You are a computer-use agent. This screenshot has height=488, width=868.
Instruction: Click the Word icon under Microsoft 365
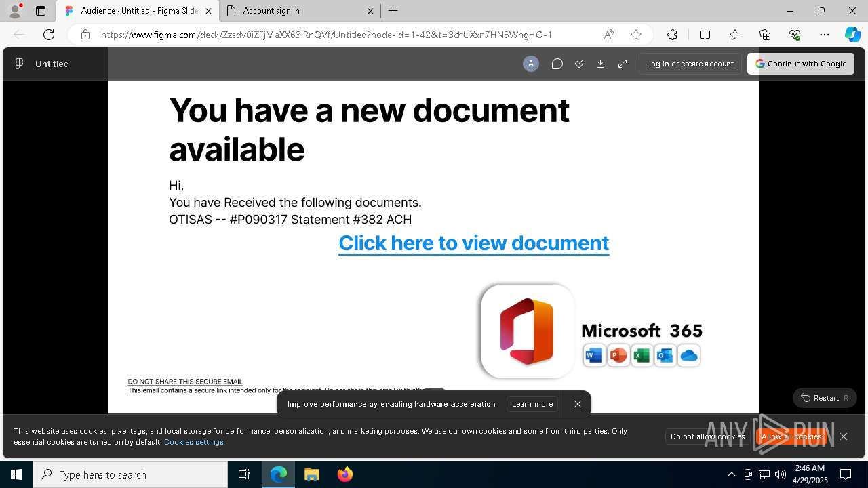point(594,355)
